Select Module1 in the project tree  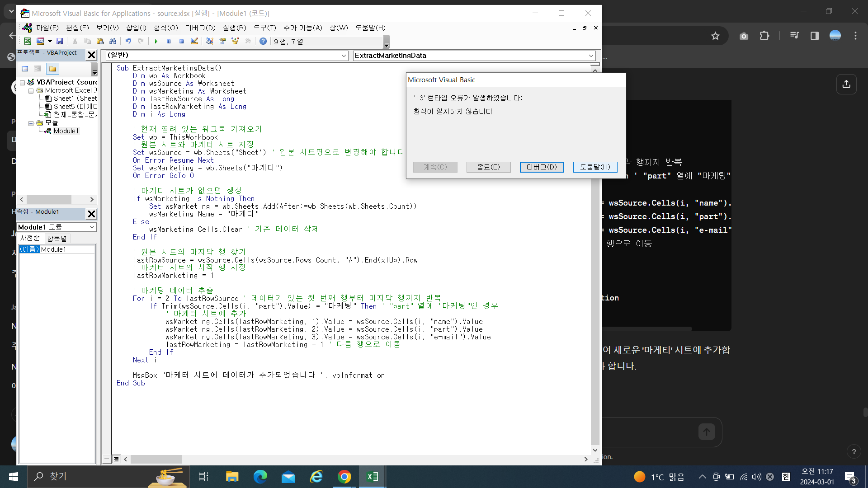(66, 131)
